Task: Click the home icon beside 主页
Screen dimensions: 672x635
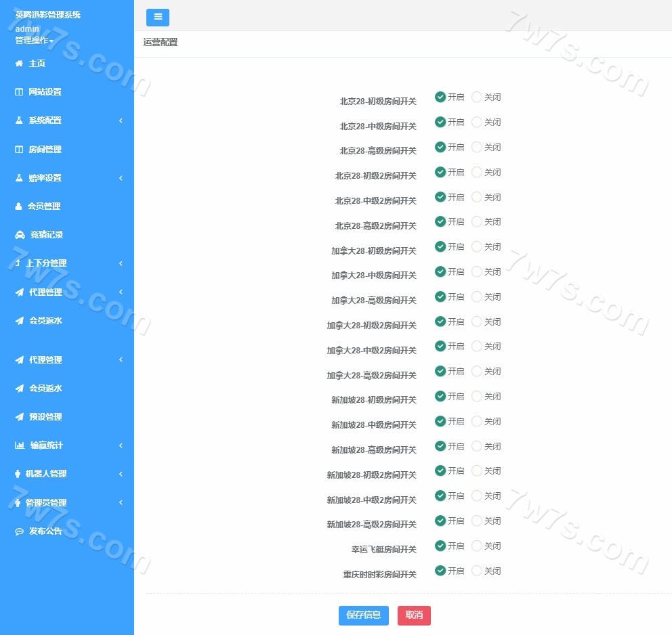Action: pyautogui.click(x=19, y=64)
